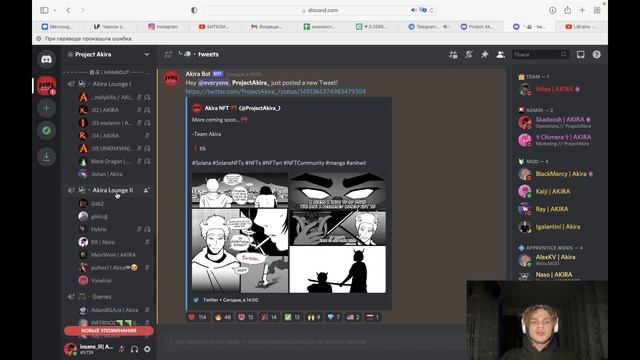Open user settings gear icon
Image resolution: width=640 pixels, height=360 pixels.
pyautogui.click(x=147, y=349)
